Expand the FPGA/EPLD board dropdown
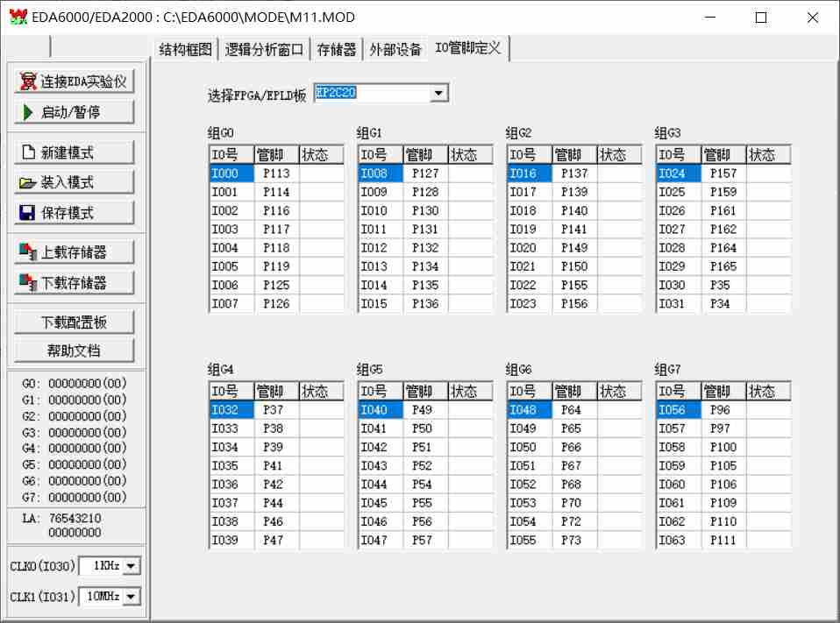The height and width of the screenshot is (623, 840). tap(439, 94)
